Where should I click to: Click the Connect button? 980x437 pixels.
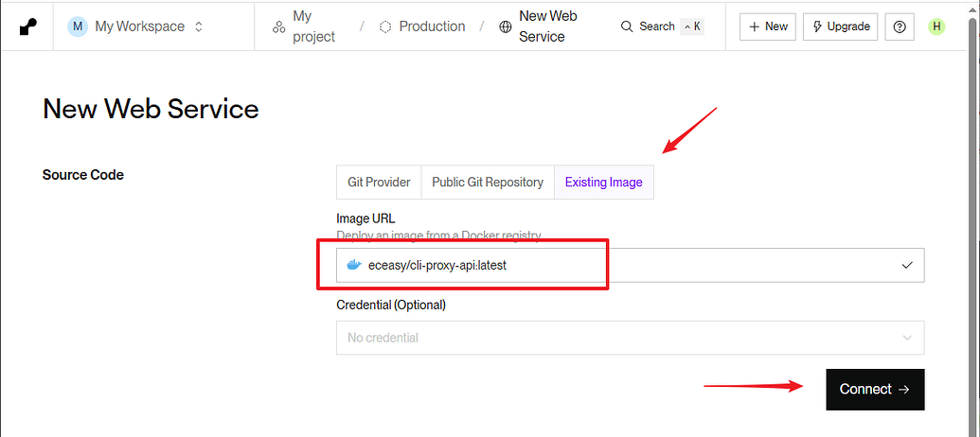click(x=875, y=390)
